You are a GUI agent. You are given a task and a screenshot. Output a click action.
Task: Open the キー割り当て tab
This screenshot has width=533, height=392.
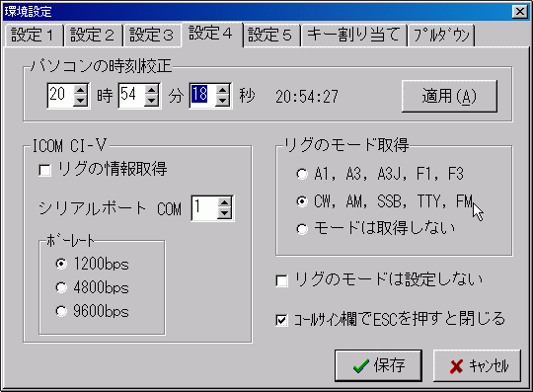(x=353, y=35)
